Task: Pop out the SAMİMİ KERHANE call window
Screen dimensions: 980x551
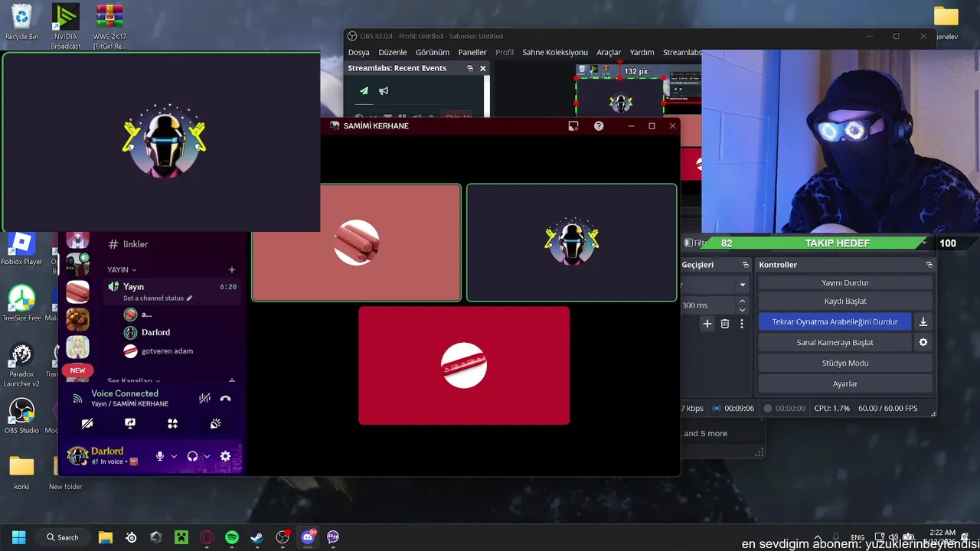Action: [573, 126]
